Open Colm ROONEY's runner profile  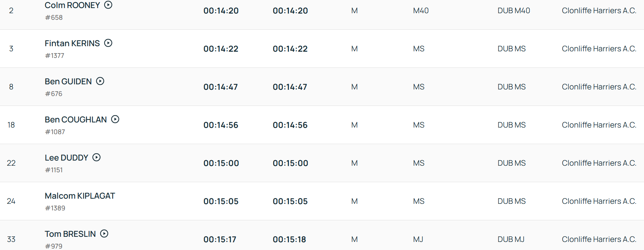pos(72,5)
